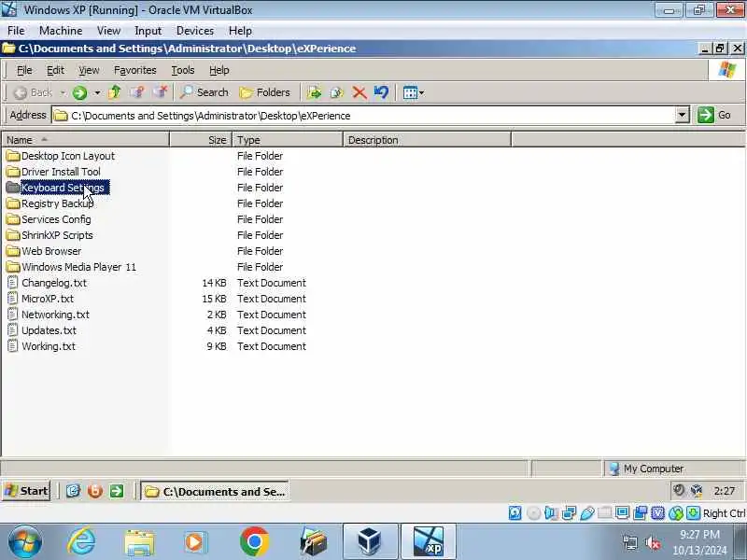Screen dimensions: 747x560
Task: Click the Explorer window XP taskbar button
Action: pyautogui.click(x=215, y=491)
